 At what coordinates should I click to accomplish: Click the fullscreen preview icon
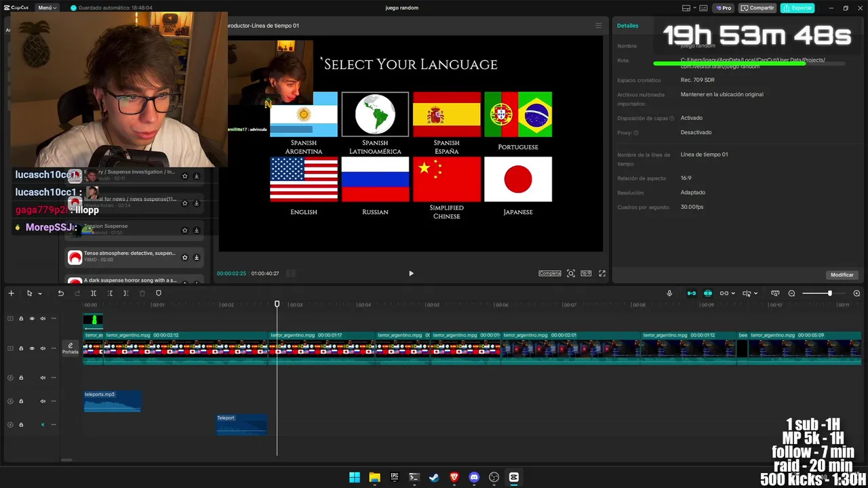point(602,273)
